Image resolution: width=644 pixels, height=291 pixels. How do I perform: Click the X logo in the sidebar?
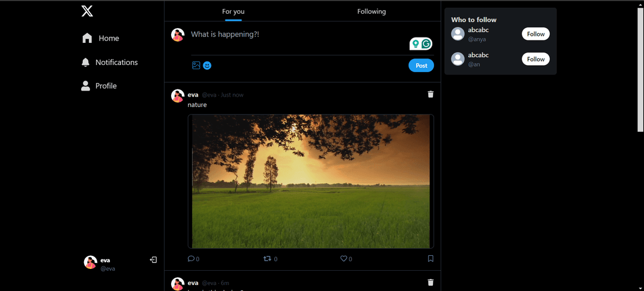(x=87, y=11)
